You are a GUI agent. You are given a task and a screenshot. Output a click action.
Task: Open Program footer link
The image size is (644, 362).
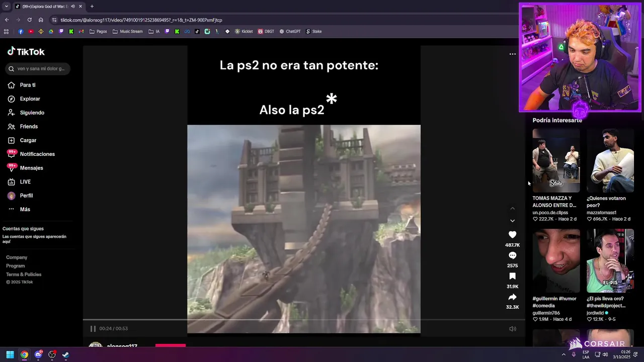tap(15, 266)
